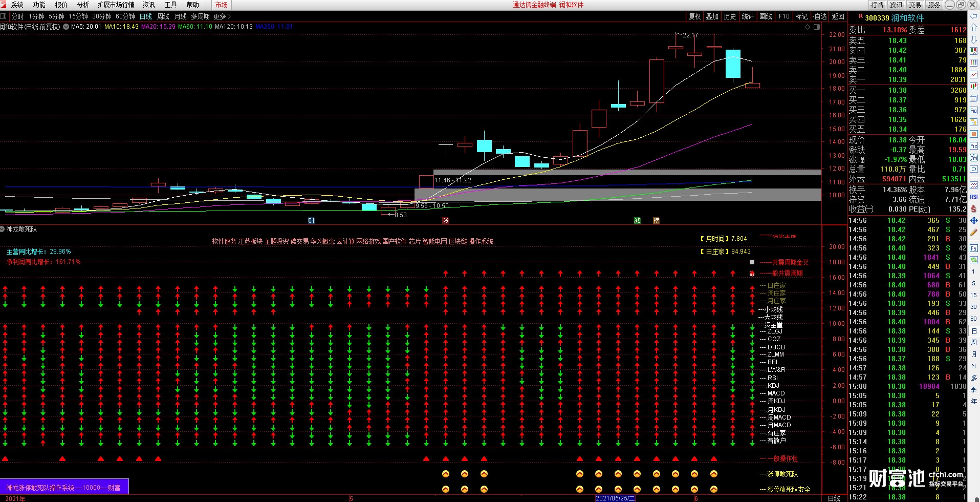980x502 pixels.
Task: Select the RSI indicator sidebar icon
Action: click(974, 197)
